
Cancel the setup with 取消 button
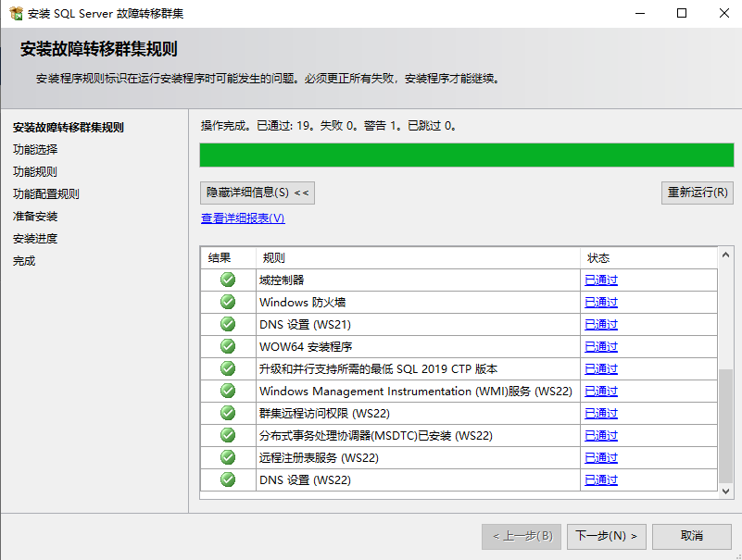pyautogui.click(x=692, y=536)
